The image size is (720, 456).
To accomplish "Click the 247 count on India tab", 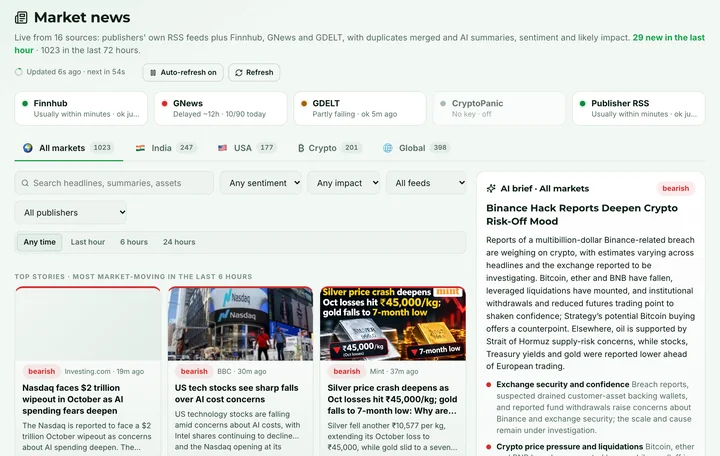I will pos(186,147).
